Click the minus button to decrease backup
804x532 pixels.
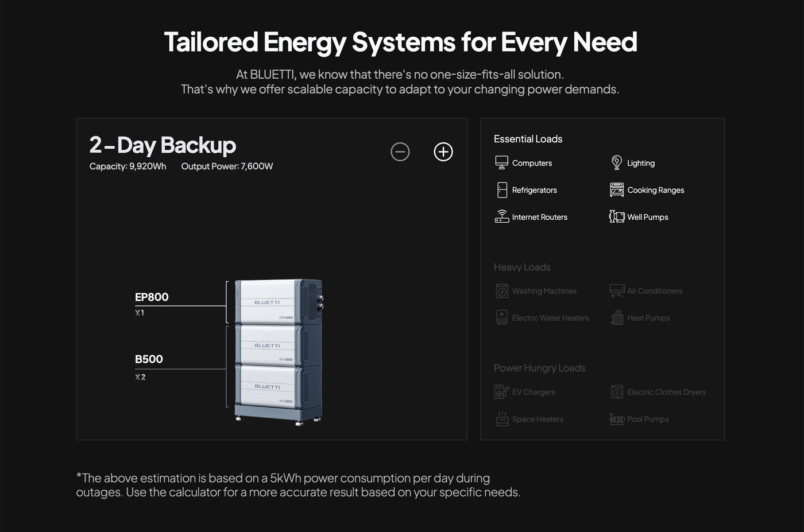[400, 152]
